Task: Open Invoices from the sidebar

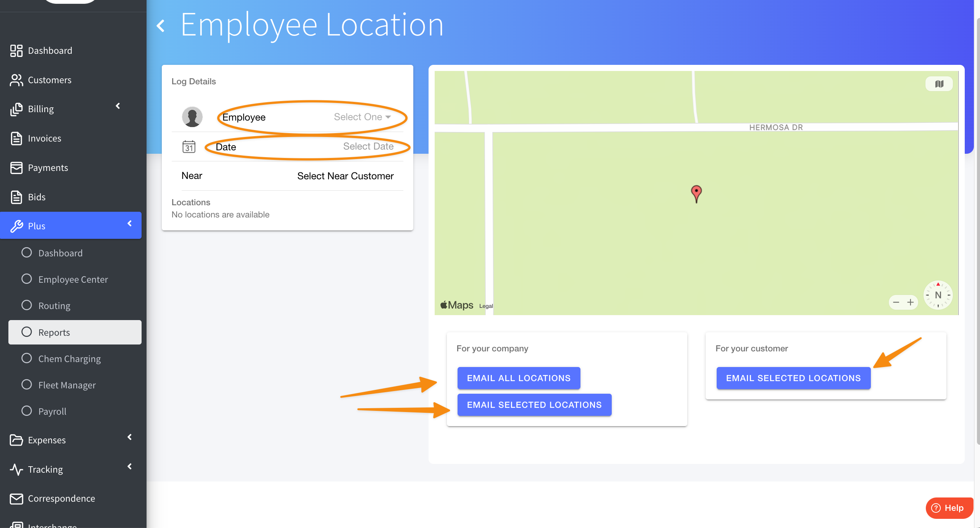Action: (x=44, y=138)
